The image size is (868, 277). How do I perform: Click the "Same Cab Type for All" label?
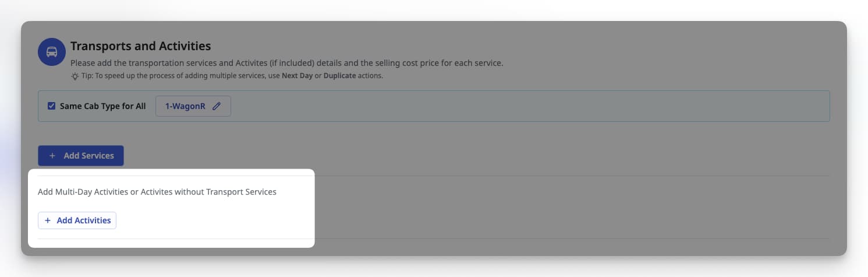[x=102, y=106]
